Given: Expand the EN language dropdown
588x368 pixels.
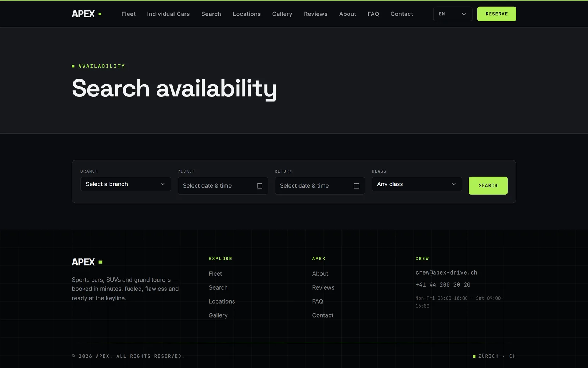Looking at the screenshot, I should 452,14.
